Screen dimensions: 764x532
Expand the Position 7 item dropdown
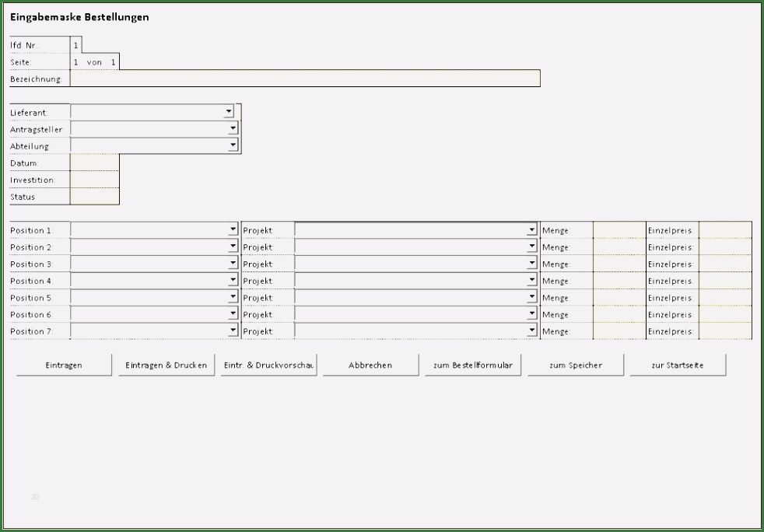click(x=233, y=331)
